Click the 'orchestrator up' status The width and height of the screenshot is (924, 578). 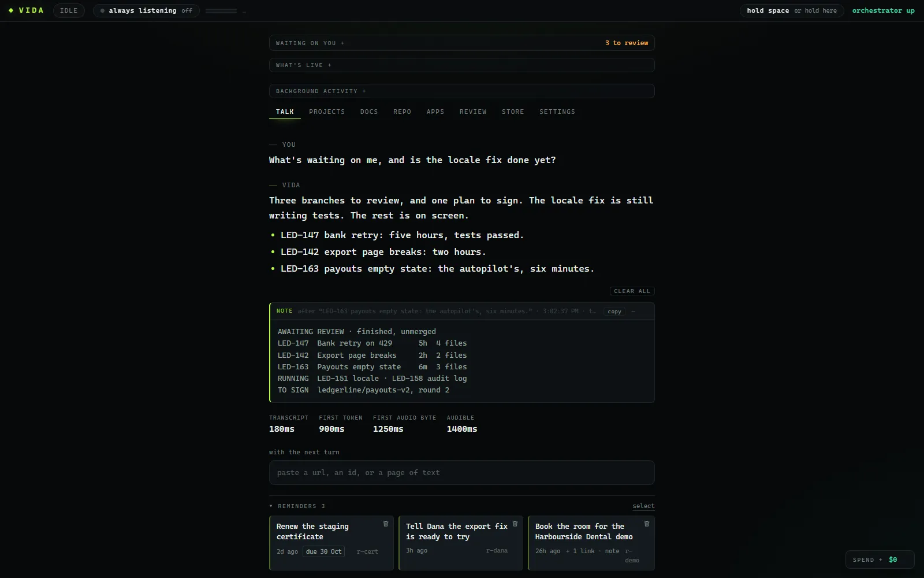pyautogui.click(x=883, y=10)
